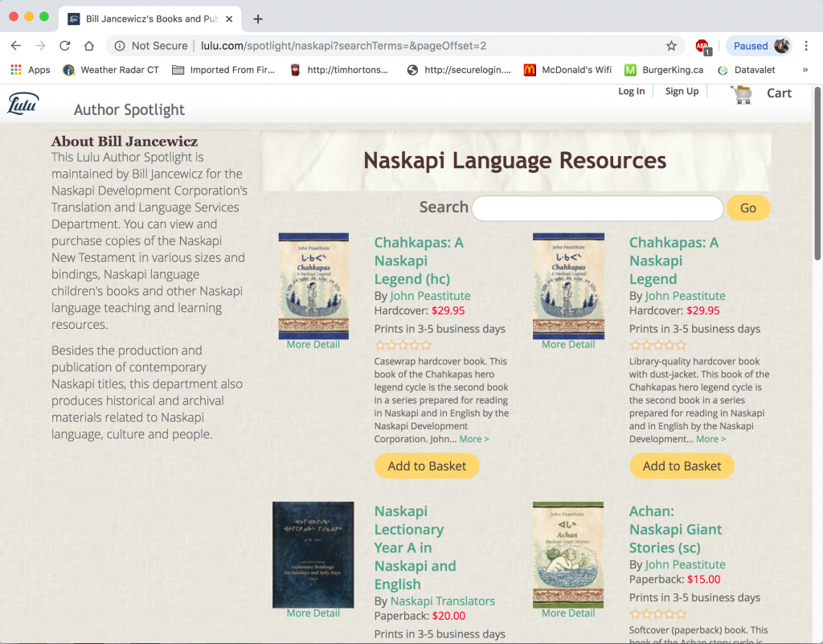
Task: Add dust-jacket Chahkapas to basket
Action: tap(682, 466)
